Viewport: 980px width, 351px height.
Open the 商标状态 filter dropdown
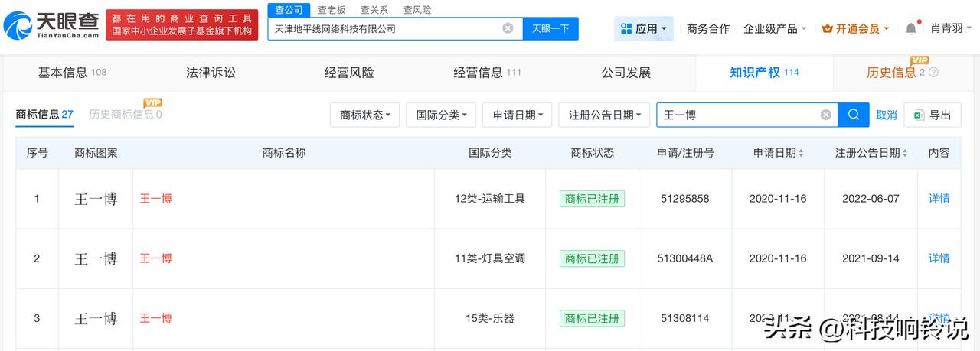[x=364, y=115]
